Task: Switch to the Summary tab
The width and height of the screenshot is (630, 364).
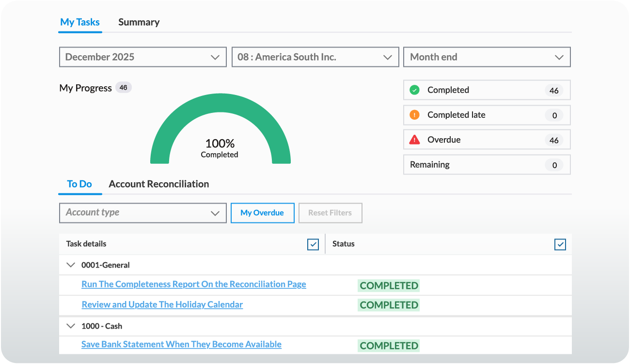Action: point(139,22)
